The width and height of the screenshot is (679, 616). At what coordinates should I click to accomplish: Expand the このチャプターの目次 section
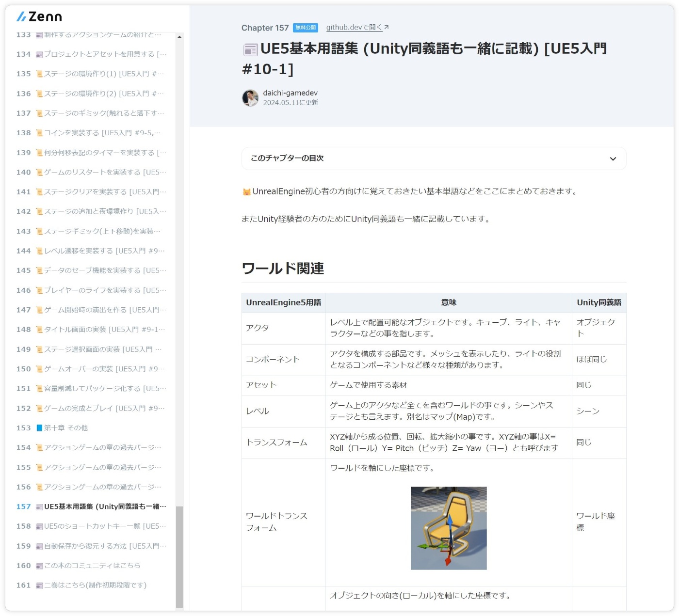click(x=434, y=158)
